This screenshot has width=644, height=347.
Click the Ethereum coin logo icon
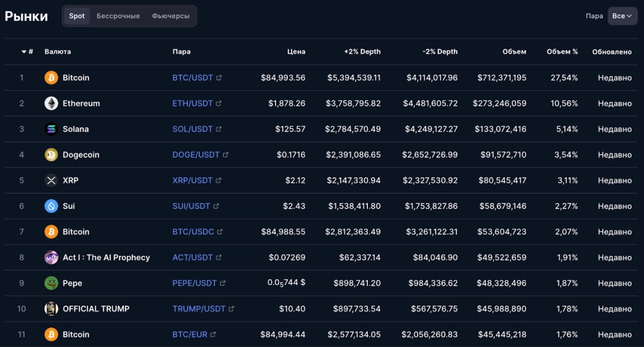[x=51, y=103]
